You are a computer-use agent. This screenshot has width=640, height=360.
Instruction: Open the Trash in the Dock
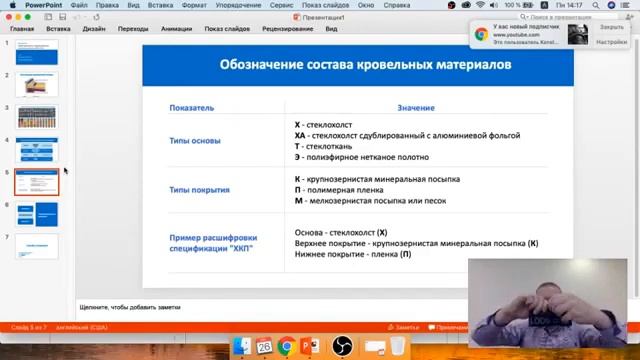pyautogui.click(x=397, y=346)
